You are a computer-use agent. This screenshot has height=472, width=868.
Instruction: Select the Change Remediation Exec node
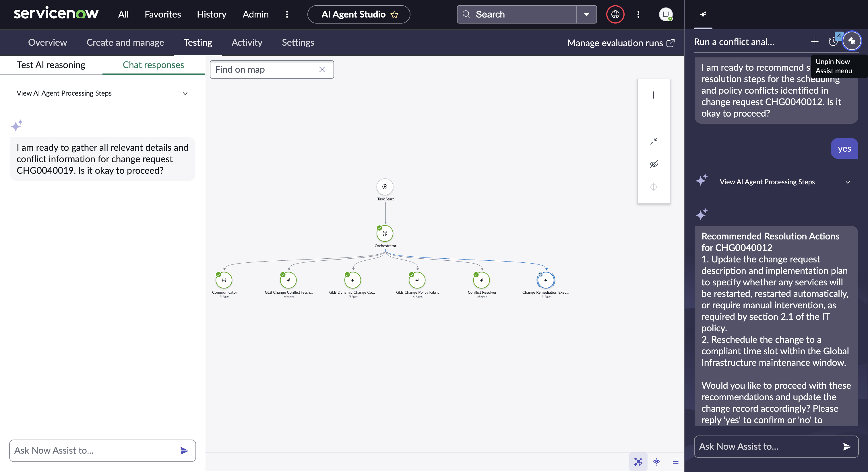tap(546, 280)
